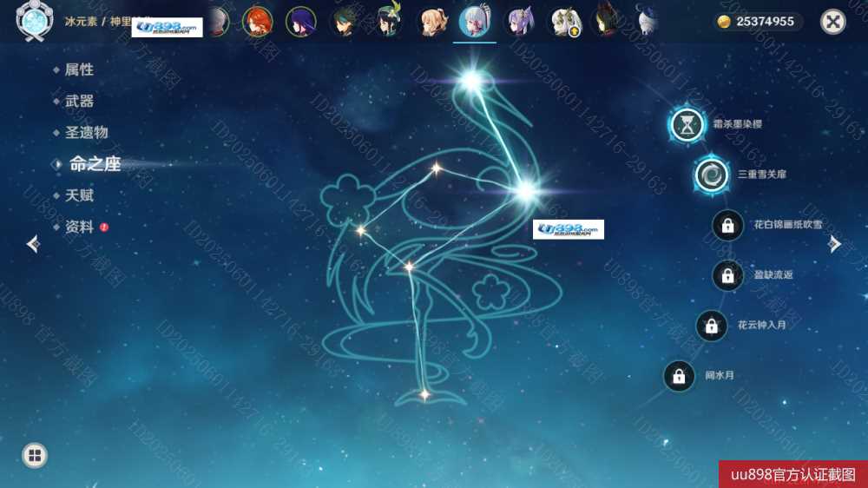The height and width of the screenshot is (488, 868).
Task: Click the Mora amount 25374955
Action: coord(765,22)
